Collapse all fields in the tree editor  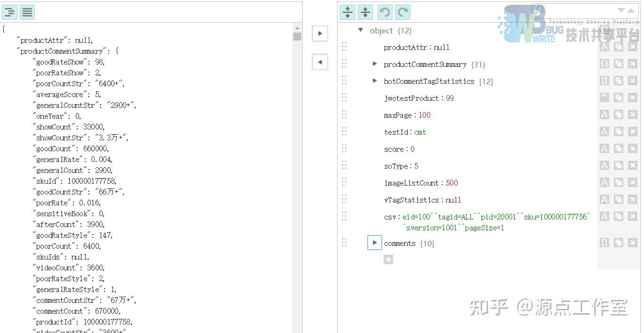point(365,12)
